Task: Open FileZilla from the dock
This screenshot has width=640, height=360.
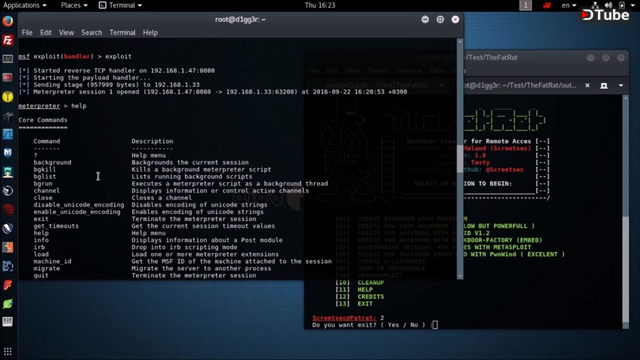Action: coord(8,40)
